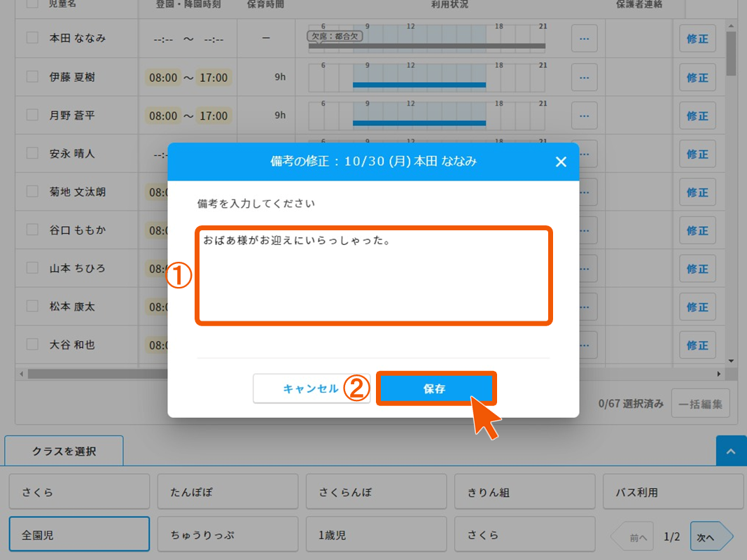This screenshot has width=747, height=560.
Task: Open the … options menu for 松本 康太
Action: (x=585, y=306)
